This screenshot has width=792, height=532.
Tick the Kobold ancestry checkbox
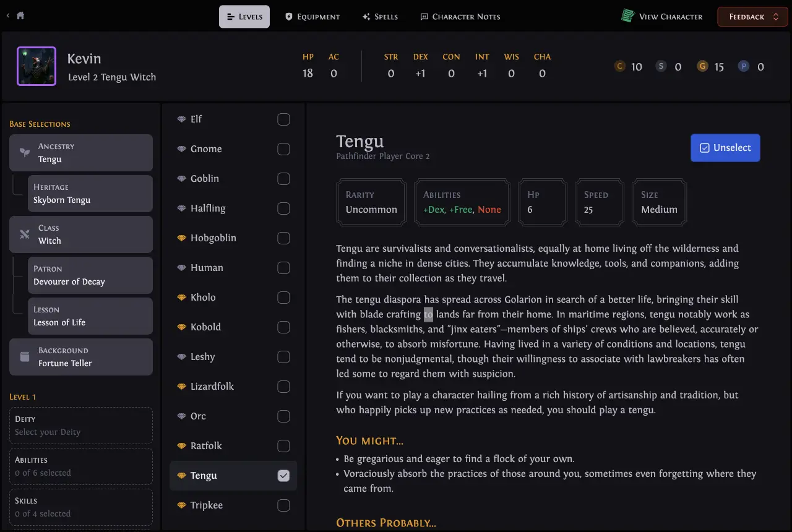283,327
